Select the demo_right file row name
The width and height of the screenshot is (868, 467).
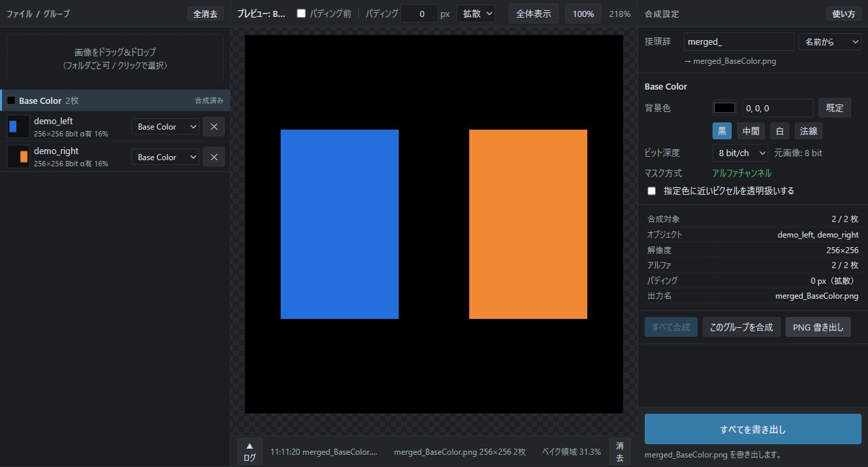56,151
